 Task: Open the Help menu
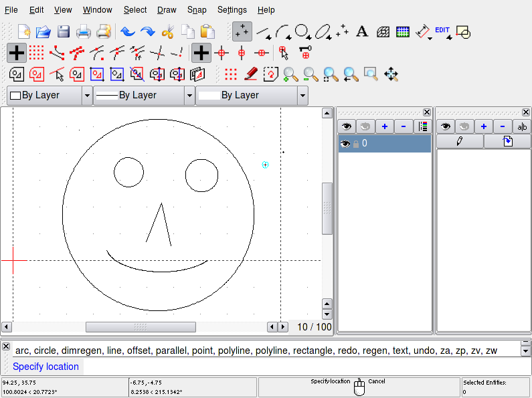coord(266,10)
